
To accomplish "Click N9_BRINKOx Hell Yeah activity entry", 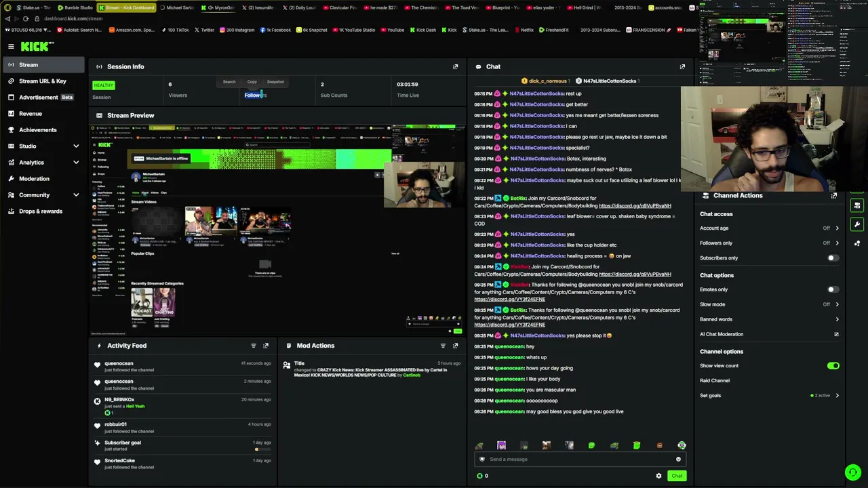I will [x=182, y=405].
